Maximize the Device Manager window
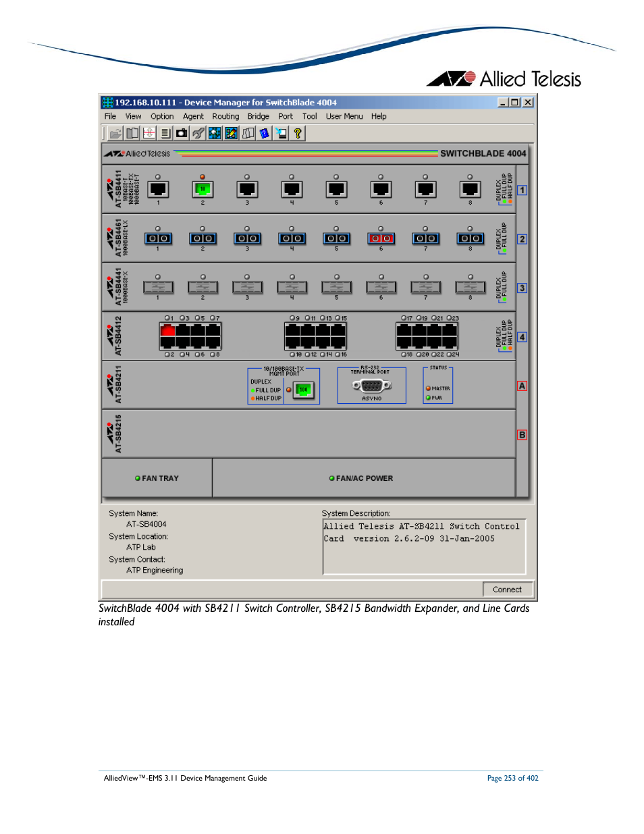The image size is (644, 834). 515,103
